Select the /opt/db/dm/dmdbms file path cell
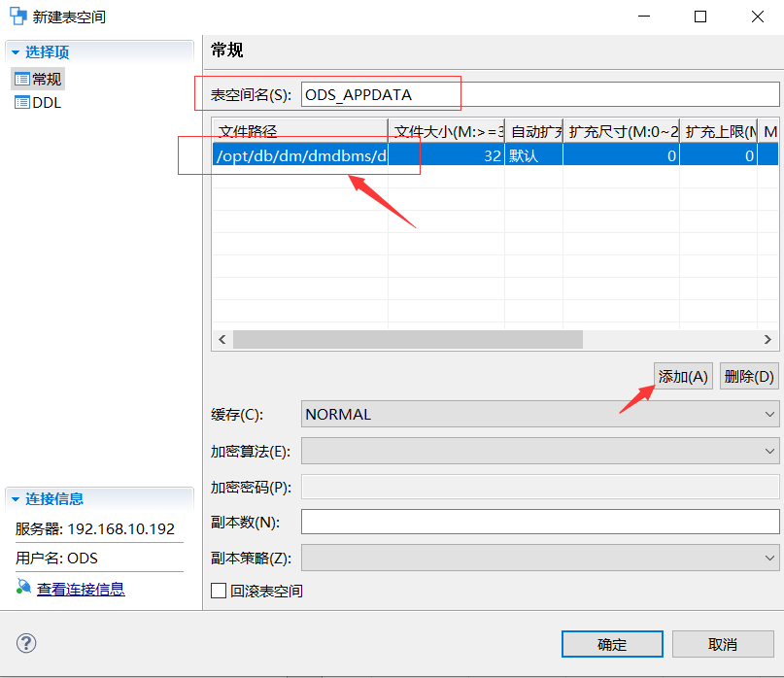 [300, 155]
